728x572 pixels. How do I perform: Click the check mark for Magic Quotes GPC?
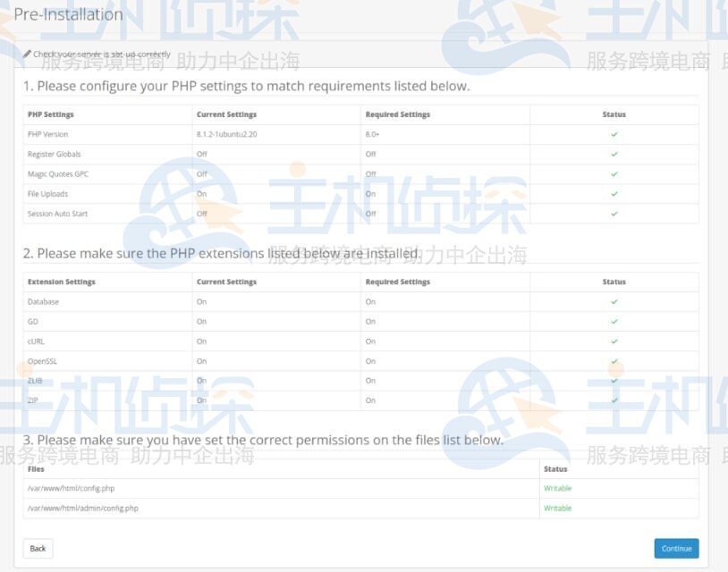[614, 173]
